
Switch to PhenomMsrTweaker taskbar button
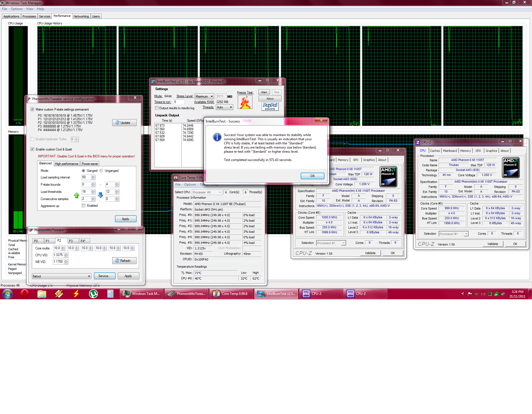point(186,294)
